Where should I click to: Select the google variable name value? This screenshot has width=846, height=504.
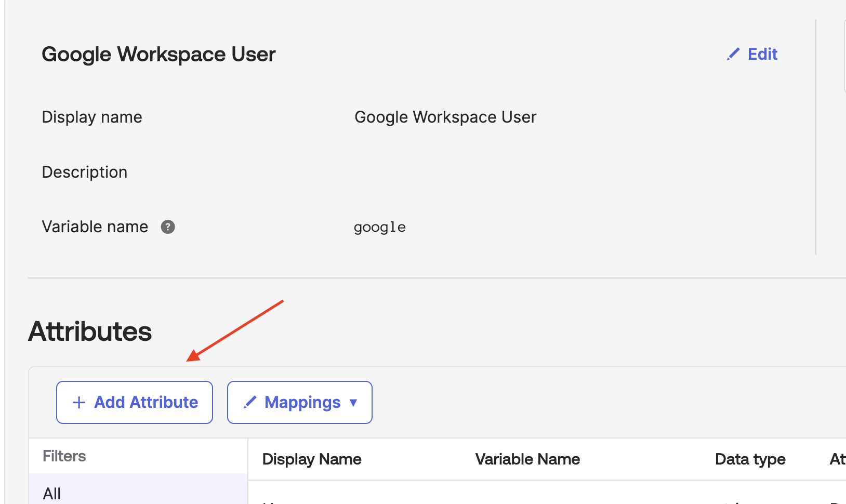pyautogui.click(x=380, y=228)
